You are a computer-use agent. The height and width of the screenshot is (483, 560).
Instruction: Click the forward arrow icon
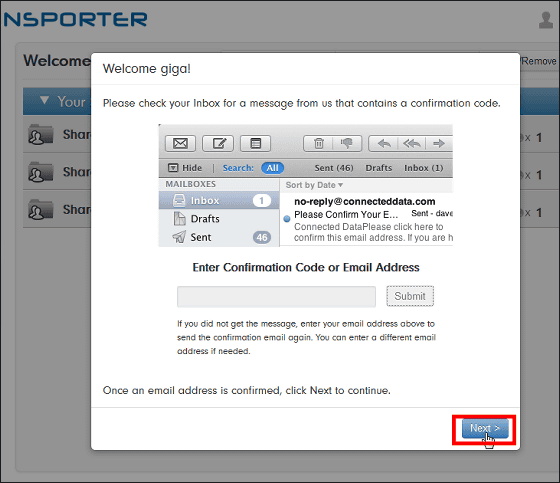pos(439,144)
